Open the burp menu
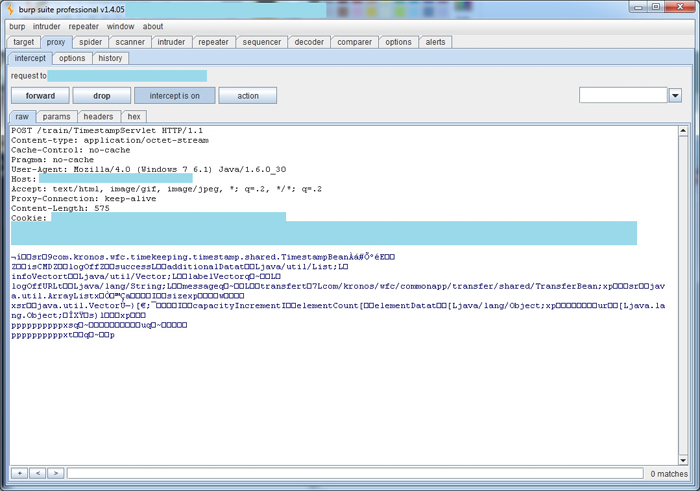700x491 pixels. [17, 26]
